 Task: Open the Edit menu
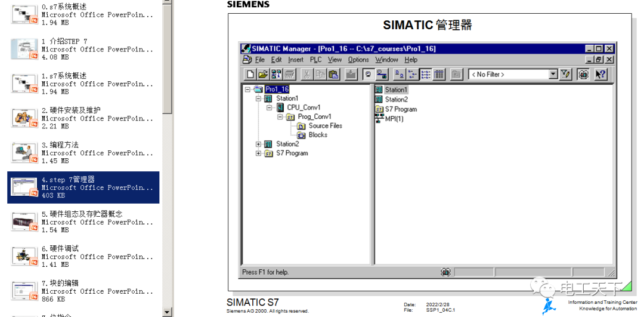[277, 60]
